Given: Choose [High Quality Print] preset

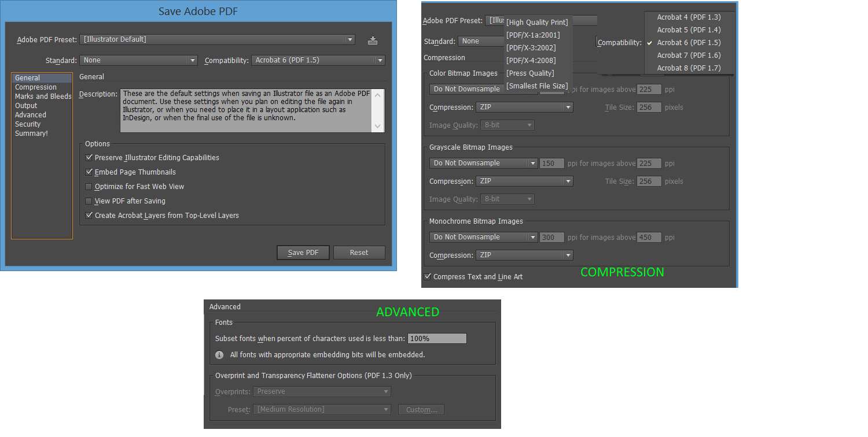Looking at the screenshot, I should coord(538,22).
